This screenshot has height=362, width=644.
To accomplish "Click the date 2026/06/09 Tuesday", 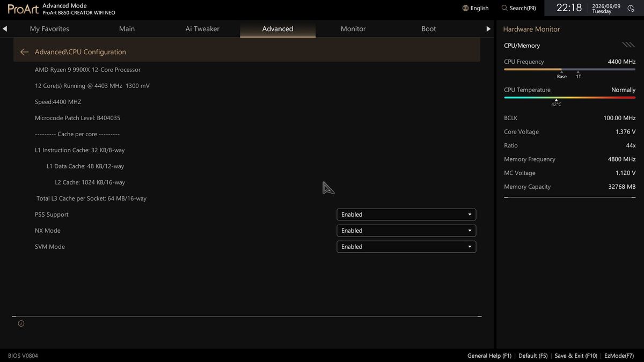I will point(606,9).
